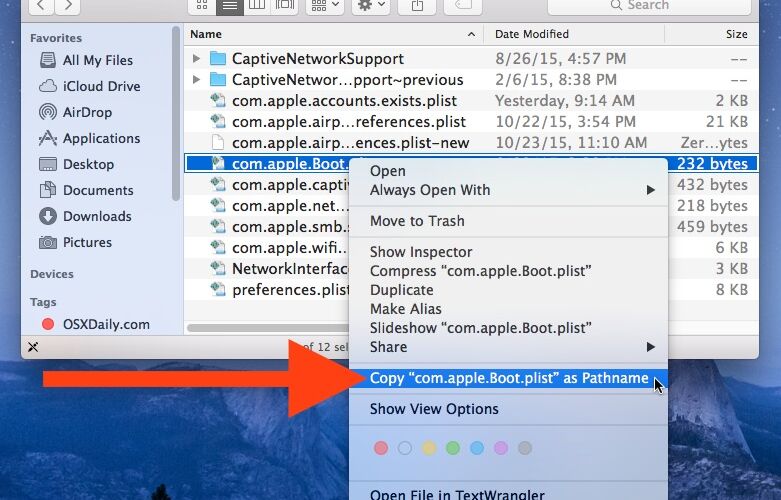This screenshot has width=781, height=500.
Task: Open the Share submenu in context menu
Action: 508,347
